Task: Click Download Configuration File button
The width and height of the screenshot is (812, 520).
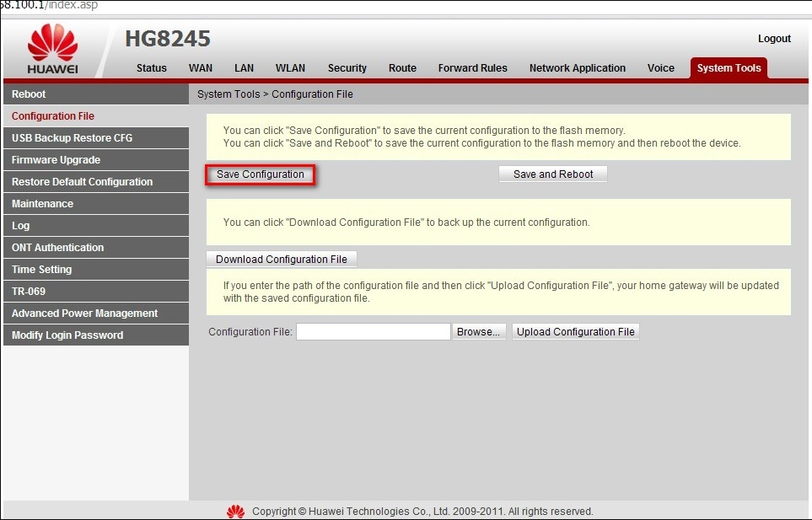Action: click(x=282, y=260)
